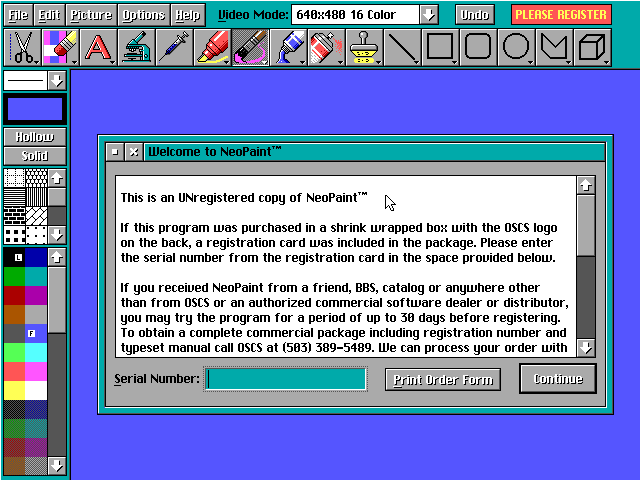The height and width of the screenshot is (480, 640).
Task: Open Text tool options corner arrow
Action: point(112,62)
